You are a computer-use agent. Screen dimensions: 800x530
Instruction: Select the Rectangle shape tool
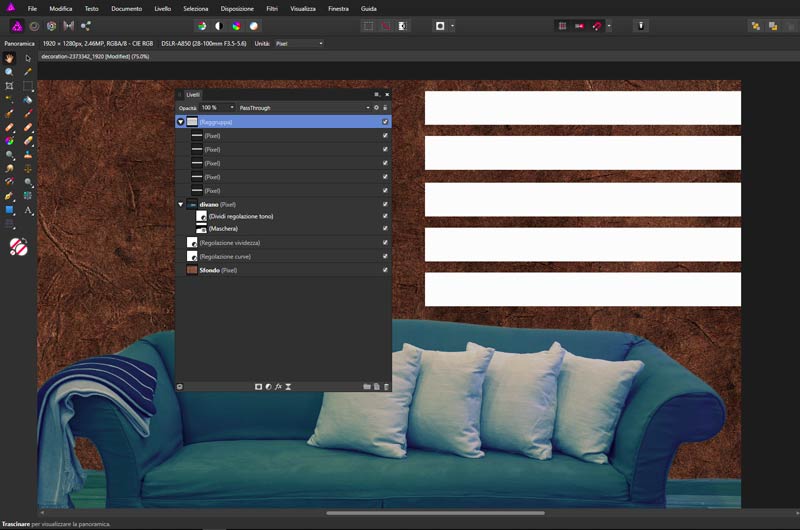point(9,210)
